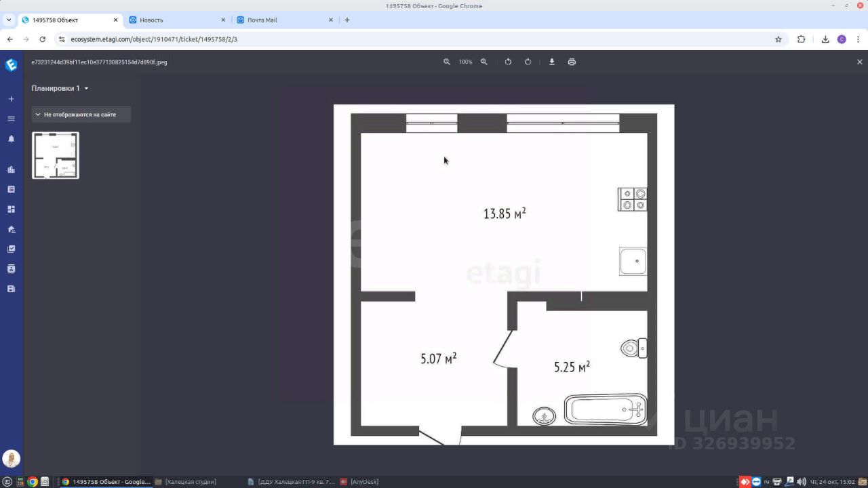Image resolution: width=868 pixels, height=488 pixels.
Task: Close the Новость tab
Action: 223,20
